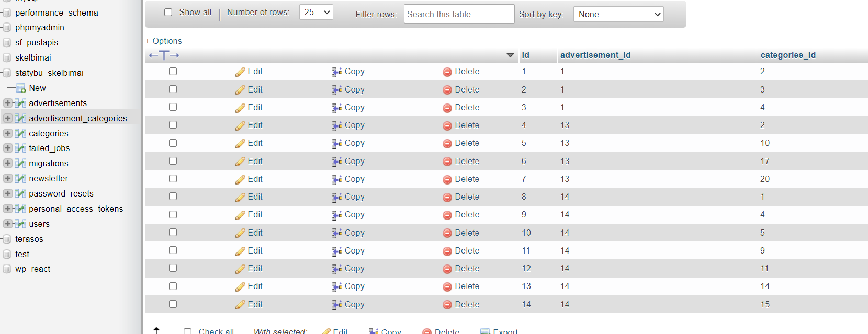Open the skelbimai database
The width and height of the screenshot is (868, 334).
(33, 57)
